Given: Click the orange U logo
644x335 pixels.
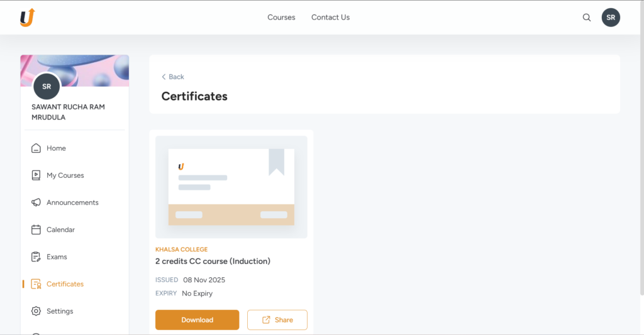Looking at the screenshot, I should coord(27,18).
